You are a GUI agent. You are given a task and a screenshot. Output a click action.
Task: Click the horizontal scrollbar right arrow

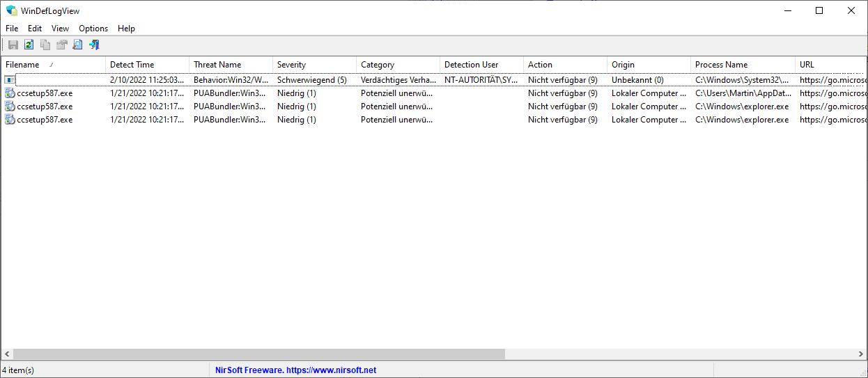860,354
